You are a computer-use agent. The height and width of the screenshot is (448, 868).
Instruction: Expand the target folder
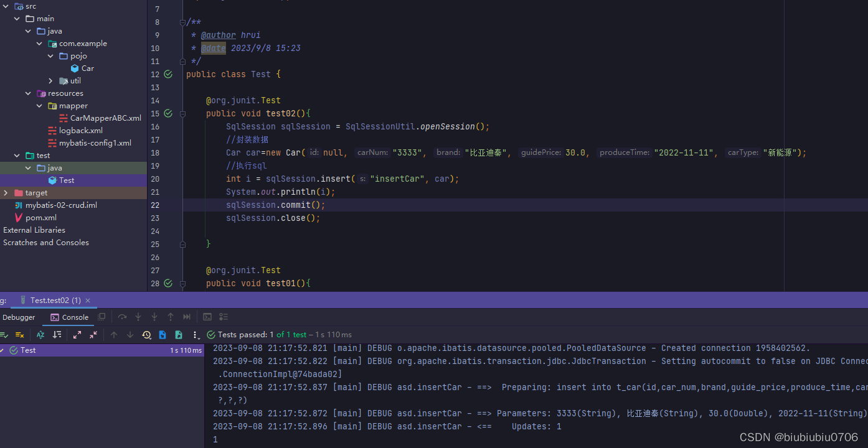[x=6, y=193]
